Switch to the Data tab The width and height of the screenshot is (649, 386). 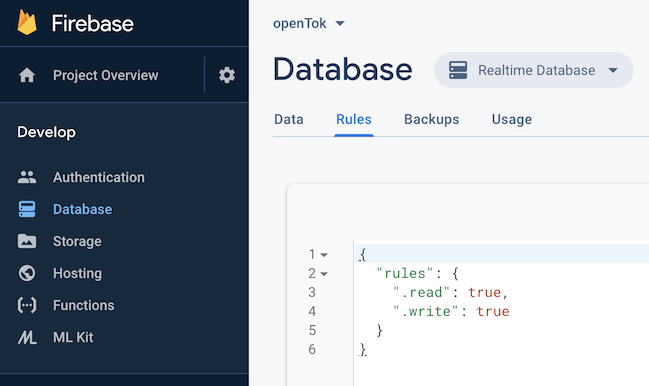pyautogui.click(x=289, y=120)
